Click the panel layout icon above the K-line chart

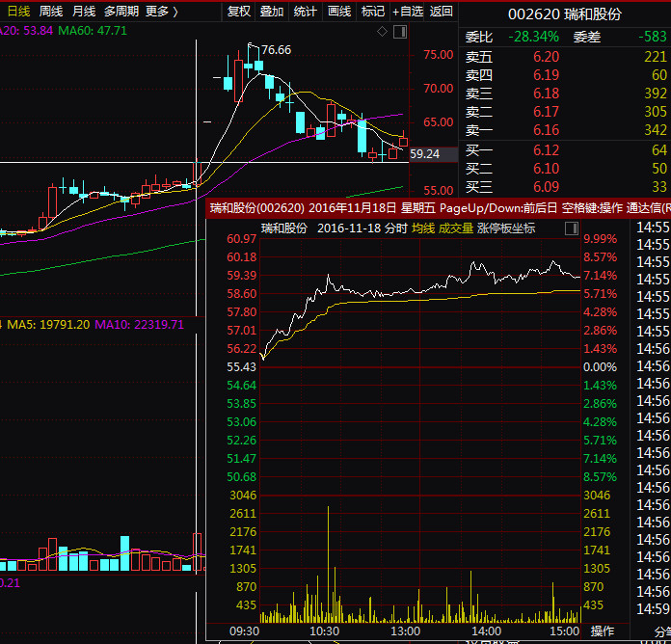click(398, 32)
